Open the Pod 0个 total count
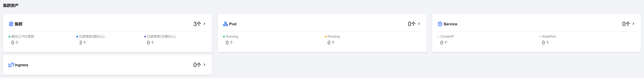Screen dimensions: 644x78 coord(412,24)
